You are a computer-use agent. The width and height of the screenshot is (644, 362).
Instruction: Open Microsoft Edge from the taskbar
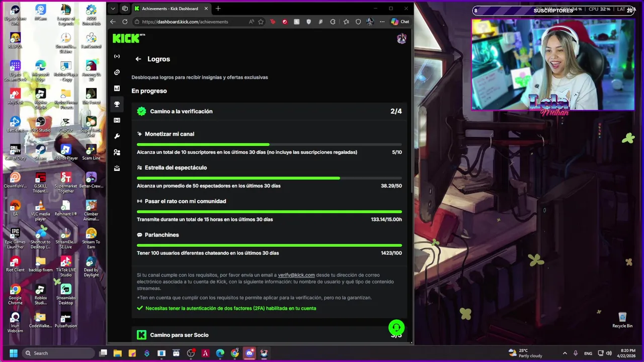pyautogui.click(x=220, y=353)
